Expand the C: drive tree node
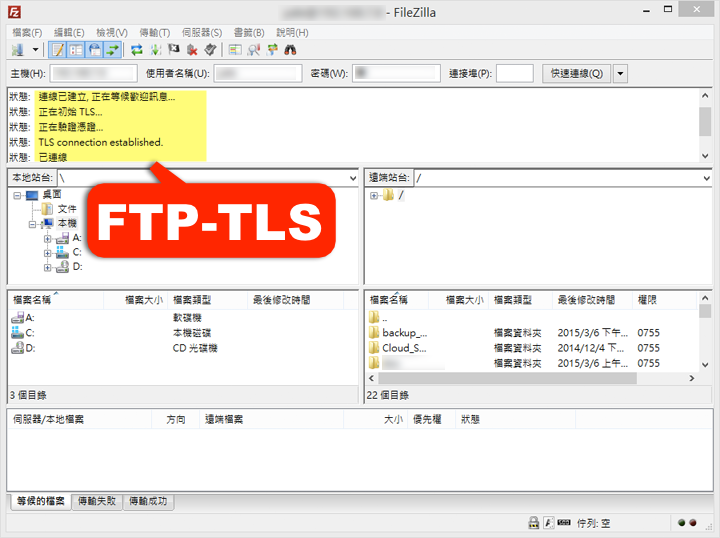720x538 pixels. pyautogui.click(x=47, y=253)
